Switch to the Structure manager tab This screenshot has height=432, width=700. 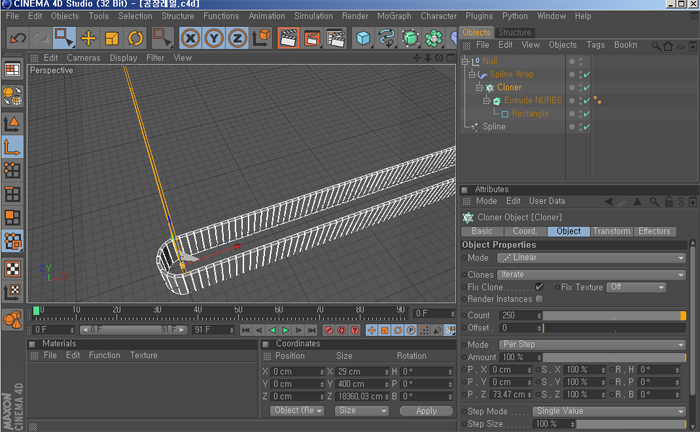tap(515, 33)
